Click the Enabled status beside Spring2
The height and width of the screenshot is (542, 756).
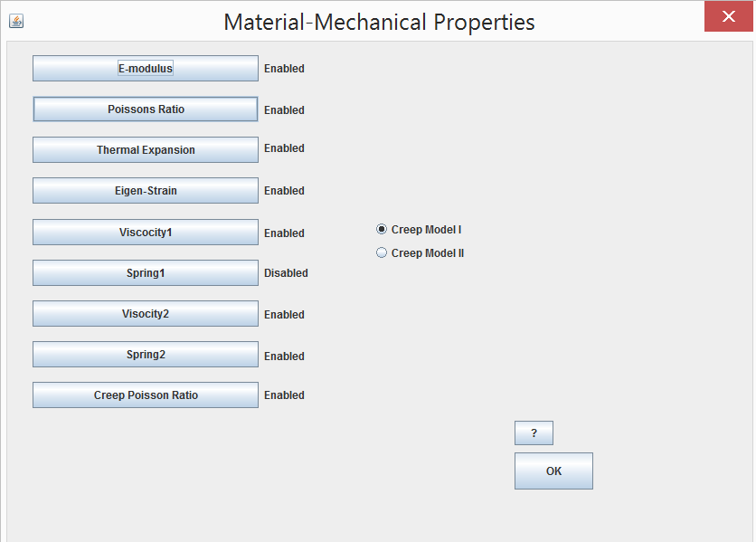[x=284, y=357]
